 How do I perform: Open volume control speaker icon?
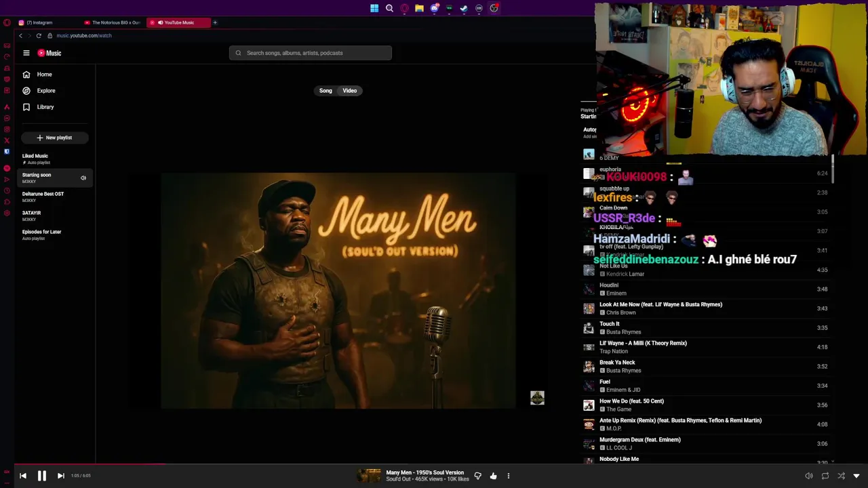808,476
